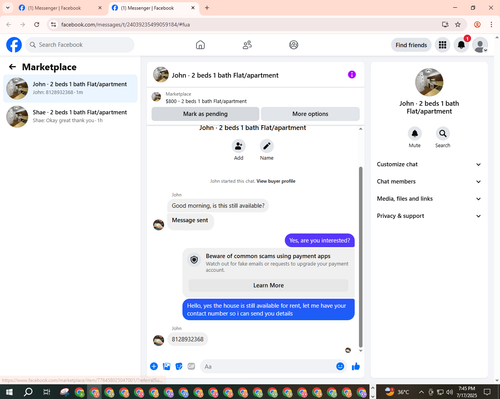Viewport: 500px width, 399px height.
Task: Open Windows Start menu
Action: point(9,392)
